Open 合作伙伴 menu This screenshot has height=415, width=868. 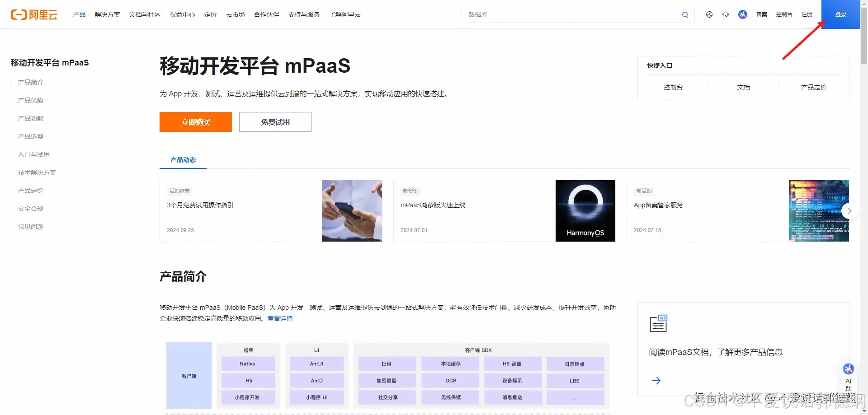266,14
